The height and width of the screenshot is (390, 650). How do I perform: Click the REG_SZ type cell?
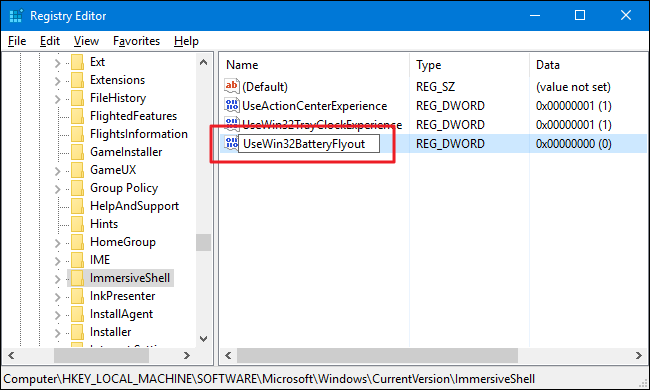pyautogui.click(x=435, y=87)
